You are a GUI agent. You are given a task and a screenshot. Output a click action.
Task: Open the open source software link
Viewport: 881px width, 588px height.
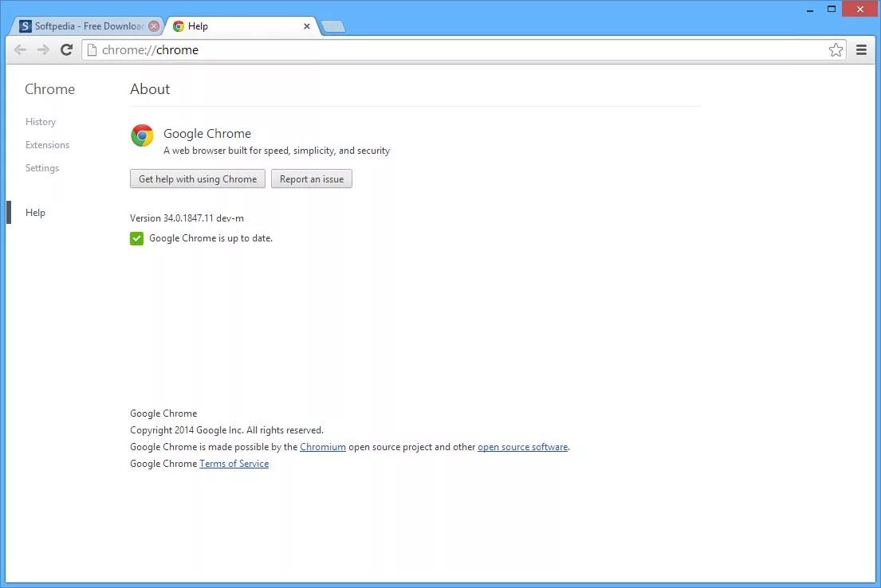pyautogui.click(x=522, y=447)
